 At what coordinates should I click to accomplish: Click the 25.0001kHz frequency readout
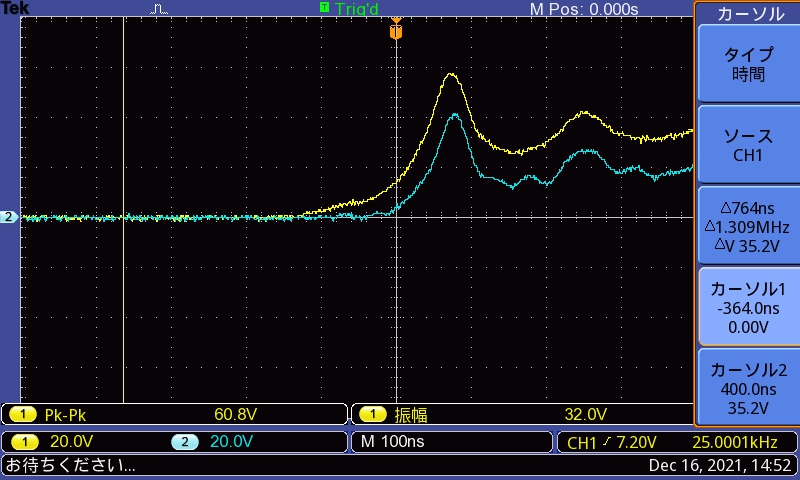click(735, 442)
